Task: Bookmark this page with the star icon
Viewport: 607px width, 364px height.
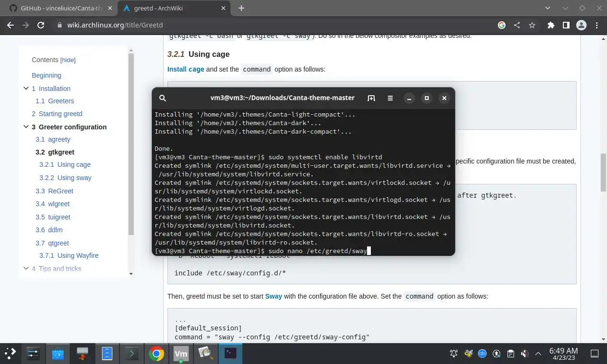Action: [532, 25]
